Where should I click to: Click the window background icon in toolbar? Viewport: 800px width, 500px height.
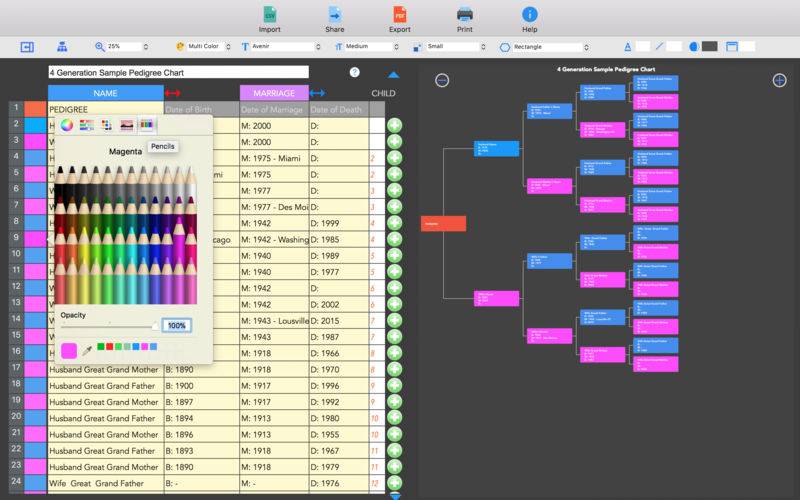[x=732, y=46]
